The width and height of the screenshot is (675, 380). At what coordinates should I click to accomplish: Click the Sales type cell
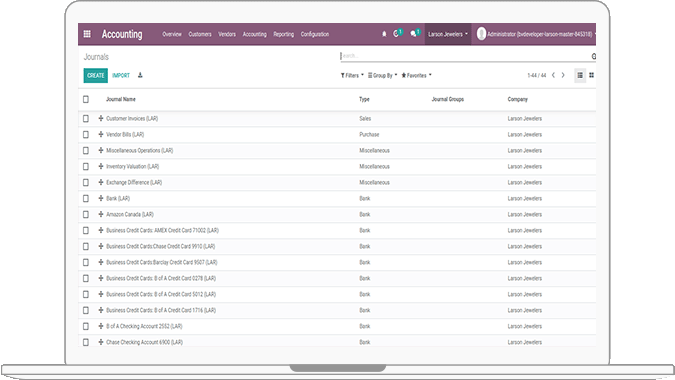coord(365,118)
